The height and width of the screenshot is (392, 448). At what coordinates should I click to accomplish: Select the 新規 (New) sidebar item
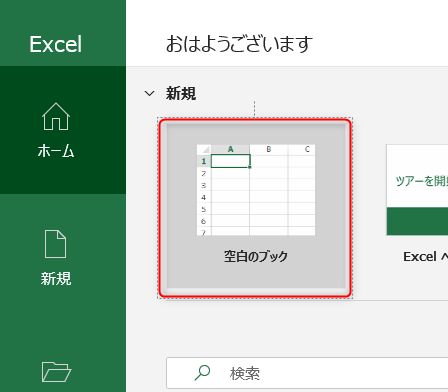56,258
